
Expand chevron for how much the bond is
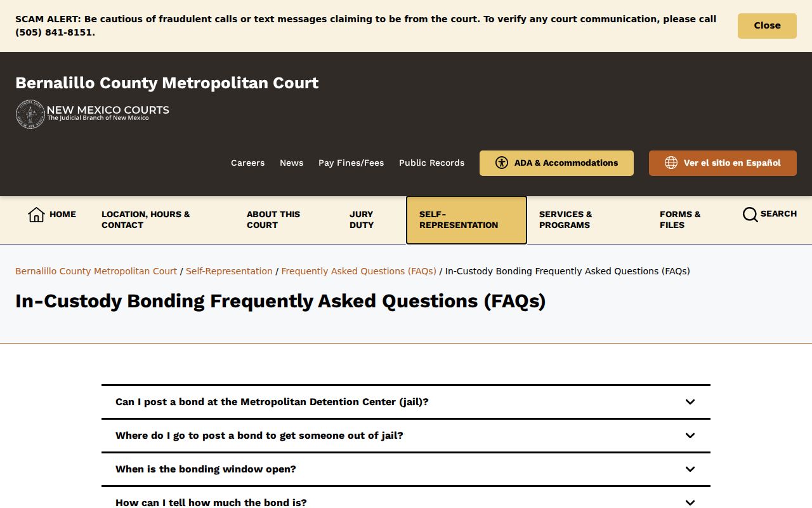[690, 503]
